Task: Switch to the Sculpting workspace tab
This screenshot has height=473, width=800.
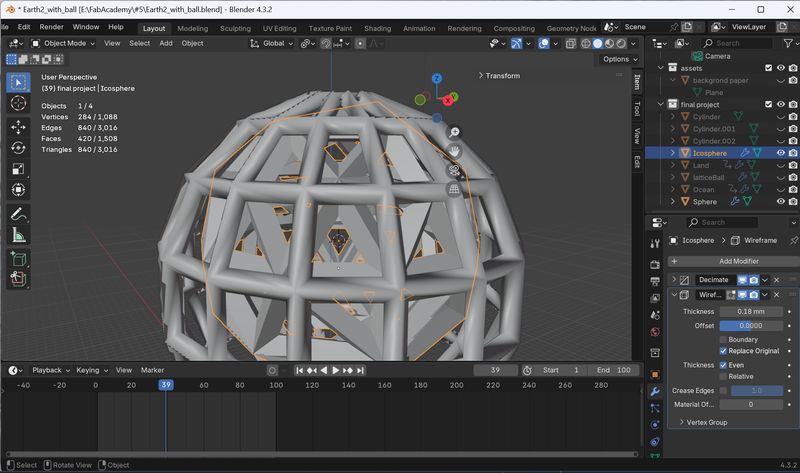Action: (235, 29)
